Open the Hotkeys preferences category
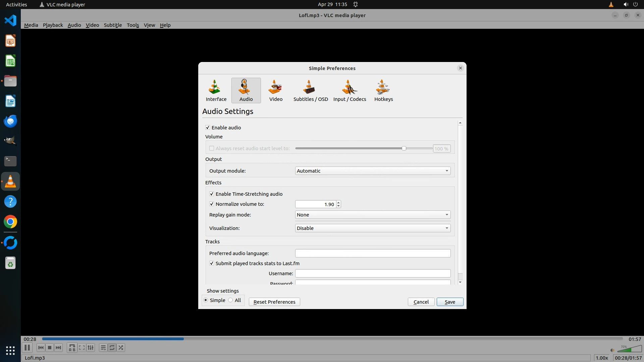The height and width of the screenshot is (362, 644). pos(383,90)
